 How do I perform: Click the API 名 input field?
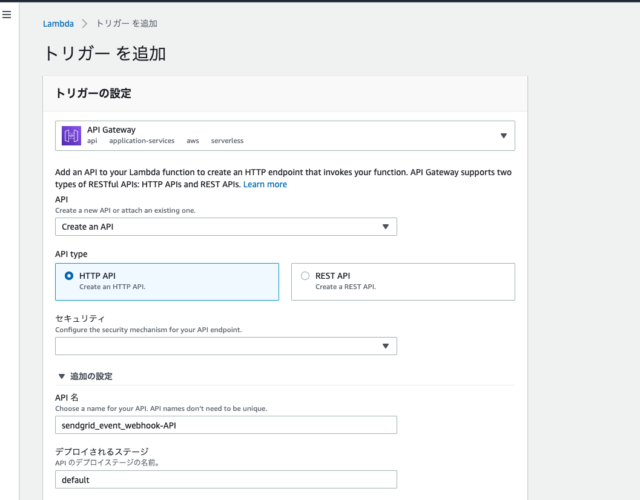(226, 425)
